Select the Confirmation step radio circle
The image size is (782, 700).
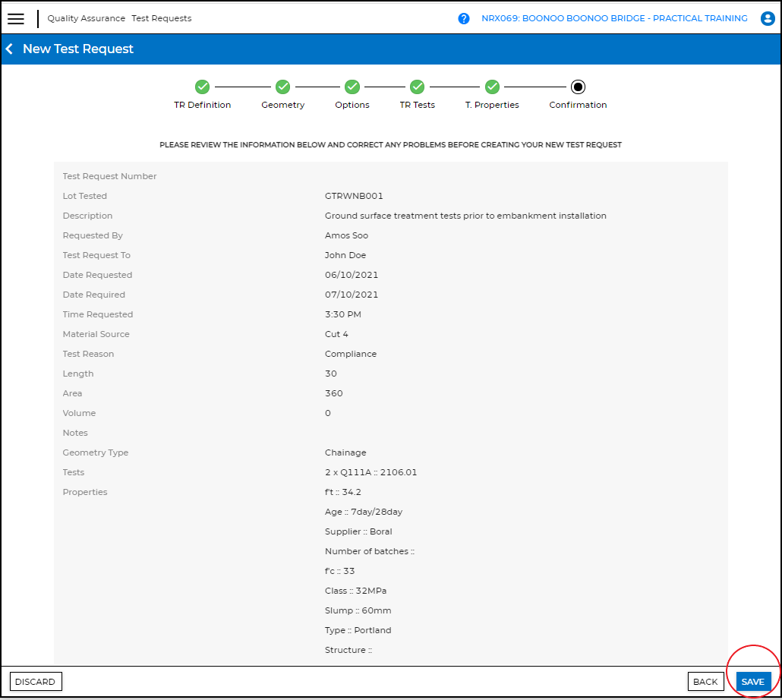pyautogui.click(x=578, y=87)
